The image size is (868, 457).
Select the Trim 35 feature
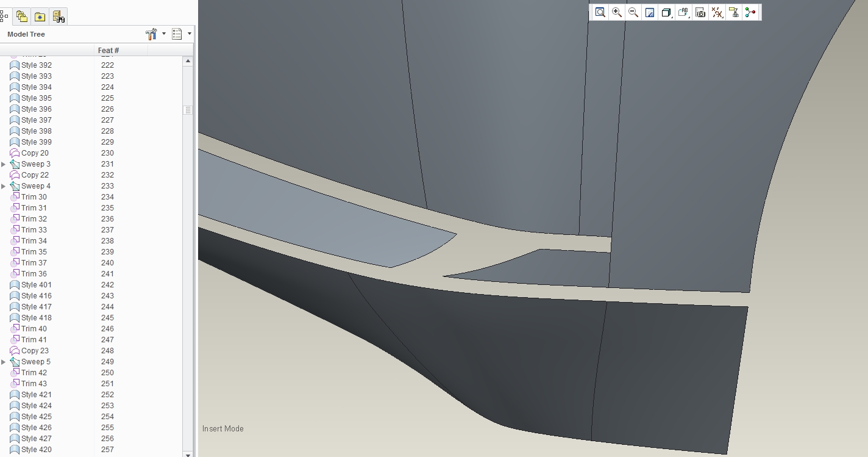point(34,252)
